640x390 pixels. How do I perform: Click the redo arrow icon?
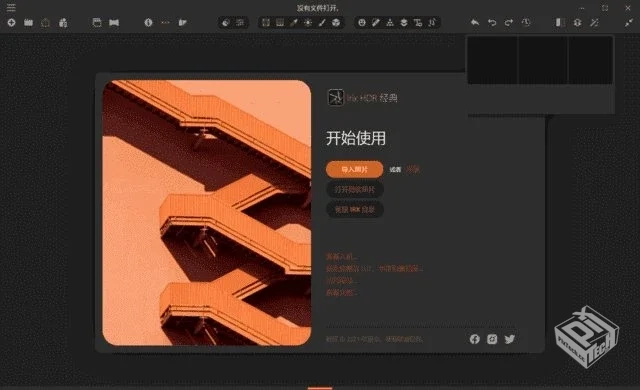509,22
